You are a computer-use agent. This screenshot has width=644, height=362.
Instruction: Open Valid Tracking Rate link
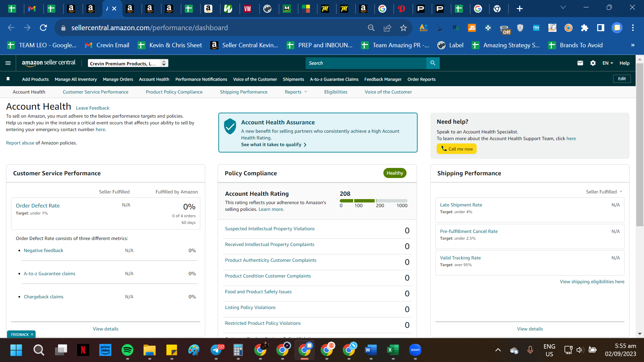pyautogui.click(x=460, y=258)
